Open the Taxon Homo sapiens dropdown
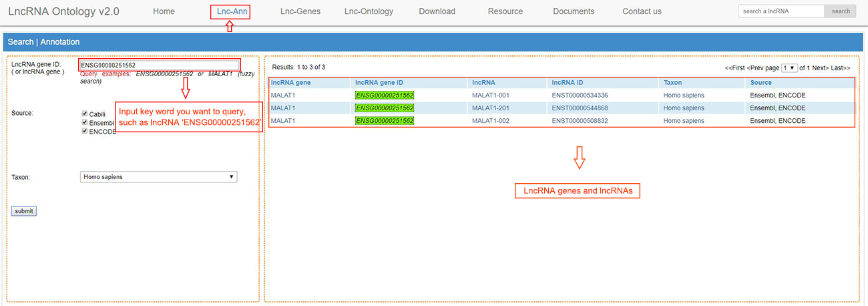 click(x=158, y=177)
